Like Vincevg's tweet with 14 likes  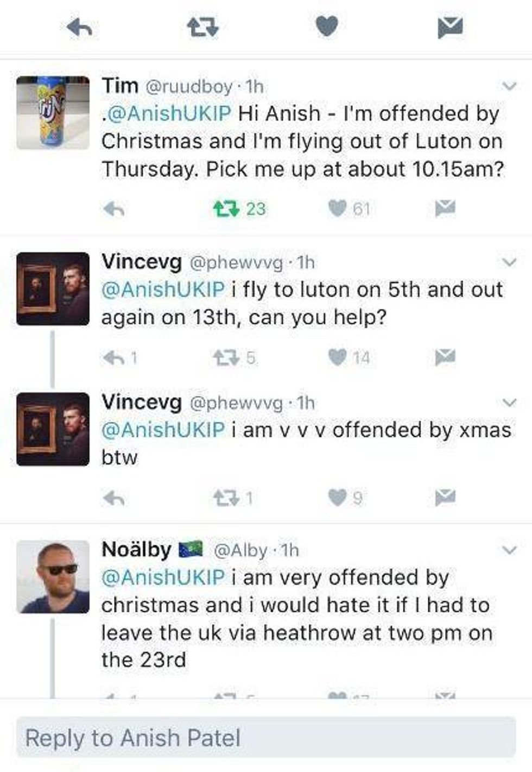click(337, 357)
